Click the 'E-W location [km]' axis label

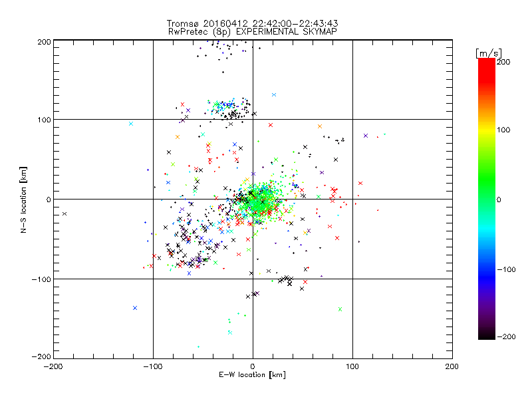point(252,375)
